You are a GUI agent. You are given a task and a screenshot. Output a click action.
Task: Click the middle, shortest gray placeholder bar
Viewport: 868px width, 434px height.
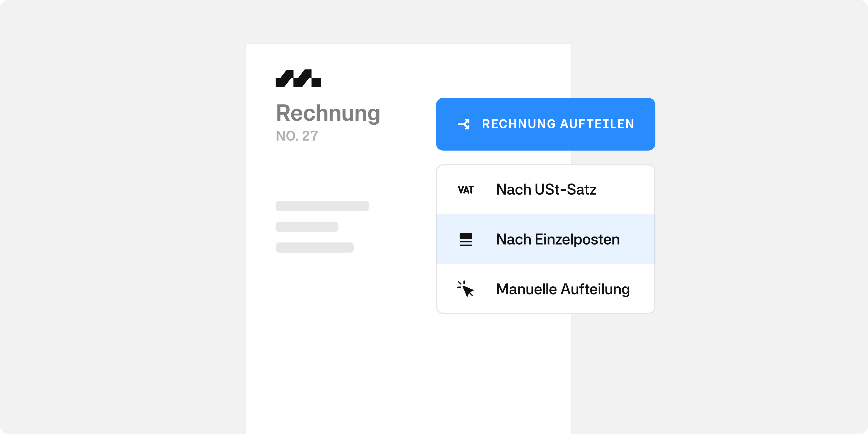307,226
